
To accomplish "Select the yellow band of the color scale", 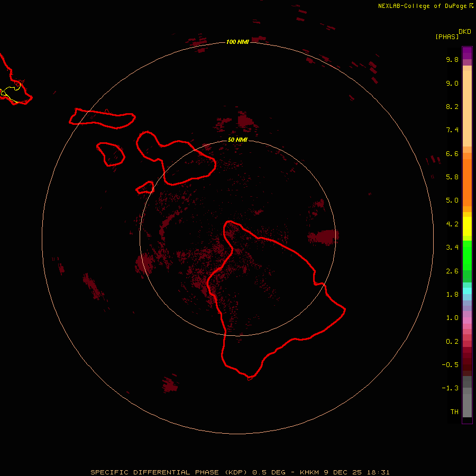I will pos(467,226).
